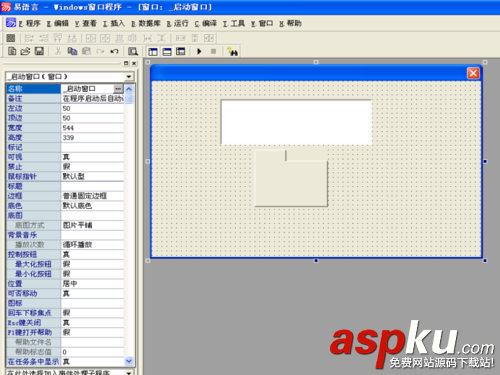This screenshot has width=500, height=375.
Task: Click the new file toolbar icon
Action: (12, 51)
